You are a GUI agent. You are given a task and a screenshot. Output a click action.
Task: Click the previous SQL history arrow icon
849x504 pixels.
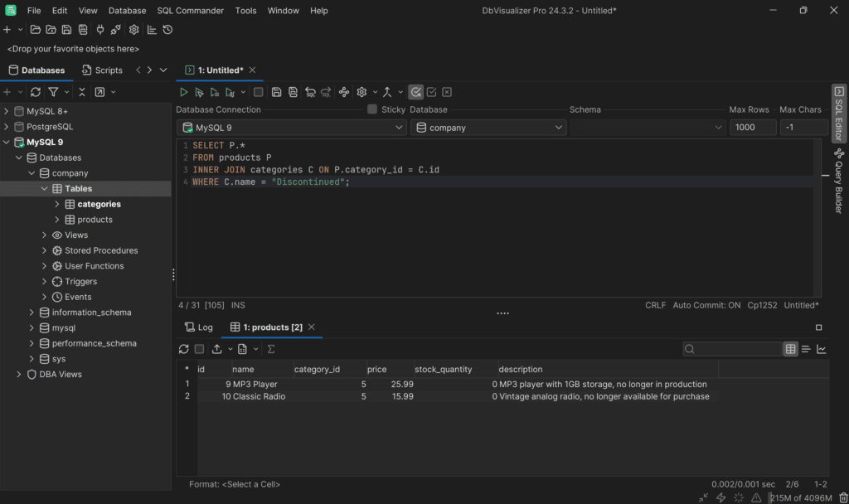310,92
